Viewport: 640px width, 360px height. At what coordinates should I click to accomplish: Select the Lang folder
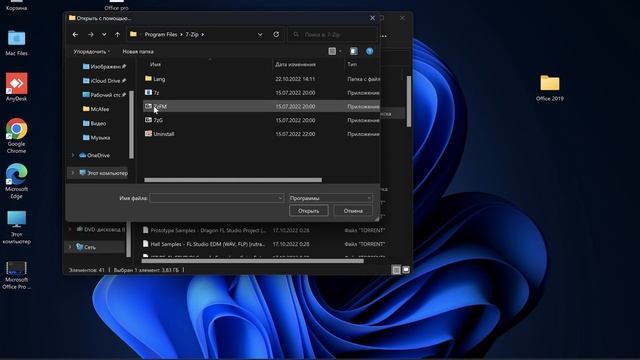point(261,79)
